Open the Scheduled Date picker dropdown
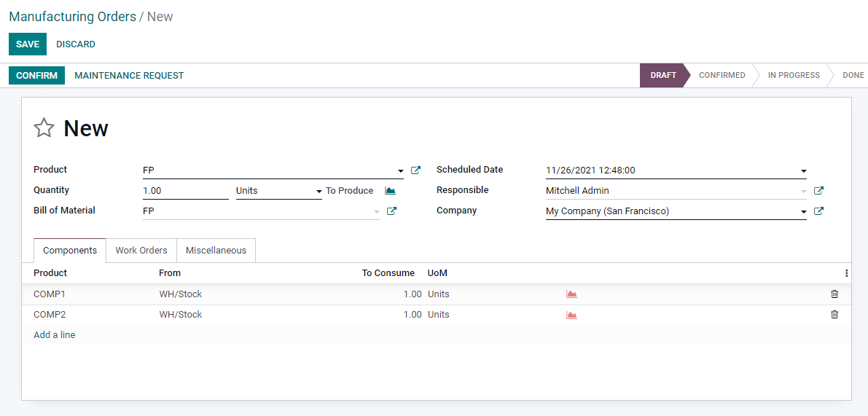Screen dimensions: 868x416 (804, 171)
